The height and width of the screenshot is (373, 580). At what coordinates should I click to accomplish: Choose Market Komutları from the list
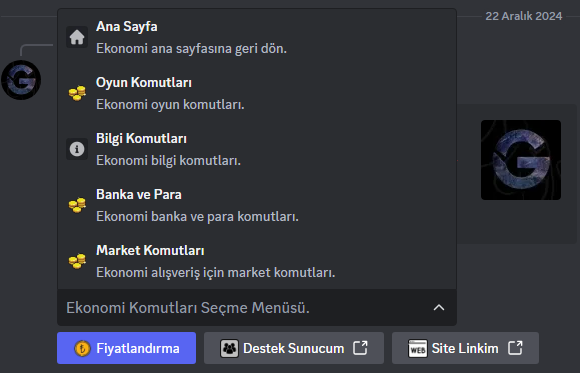[x=257, y=261]
